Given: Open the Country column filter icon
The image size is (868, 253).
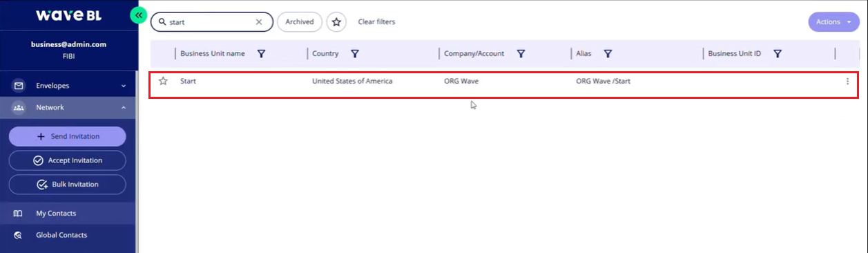Looking at the screenshot, I should 354,53.
